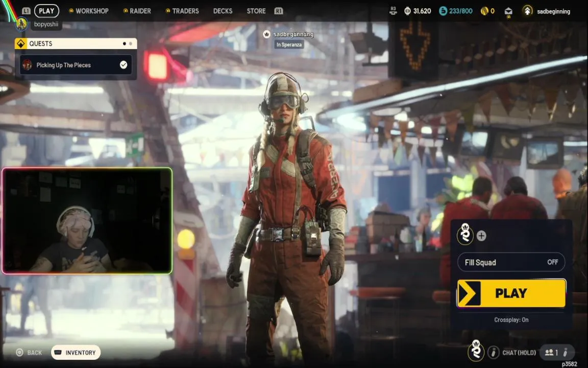Open the WORKSHOP tab
This screenshot has width=588, height=368.
[x=89, y=11]
